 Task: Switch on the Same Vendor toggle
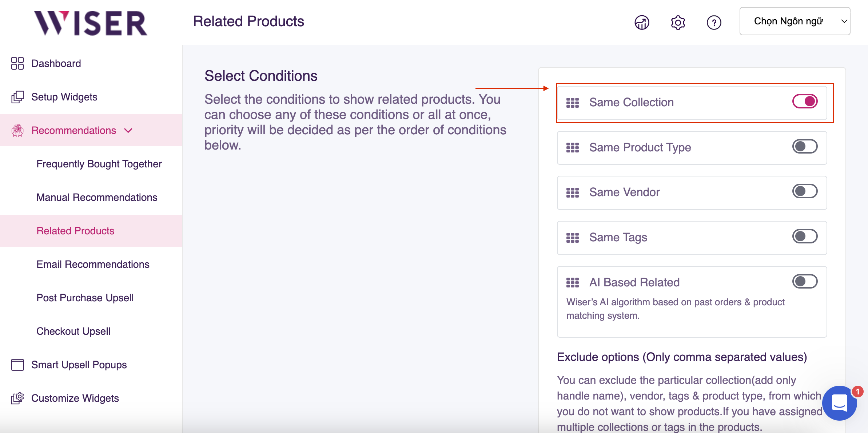click(x=805, y=191)
